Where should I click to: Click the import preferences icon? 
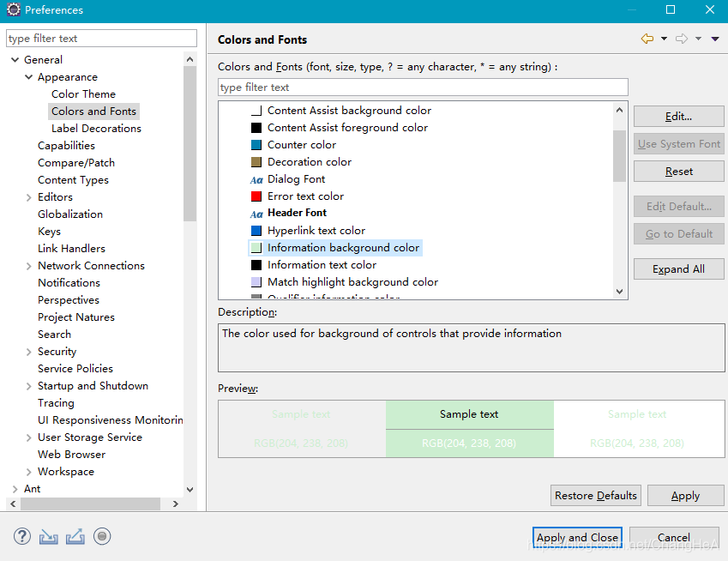[48, 537]
